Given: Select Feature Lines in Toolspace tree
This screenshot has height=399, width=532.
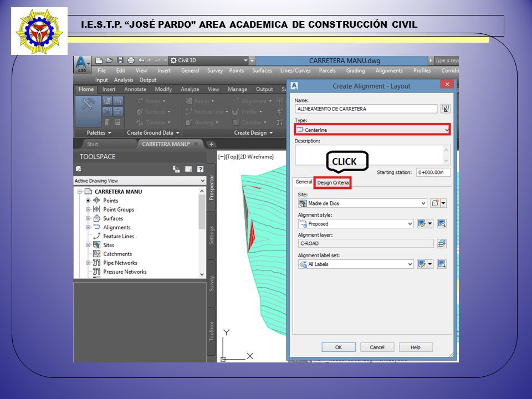Looking at the screenshot, I should [119, 236].
